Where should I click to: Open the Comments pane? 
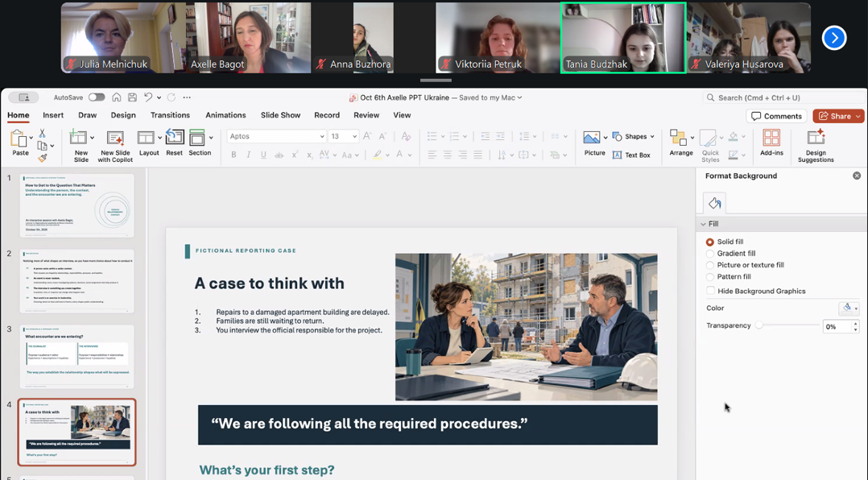click(x=777, y=116)
